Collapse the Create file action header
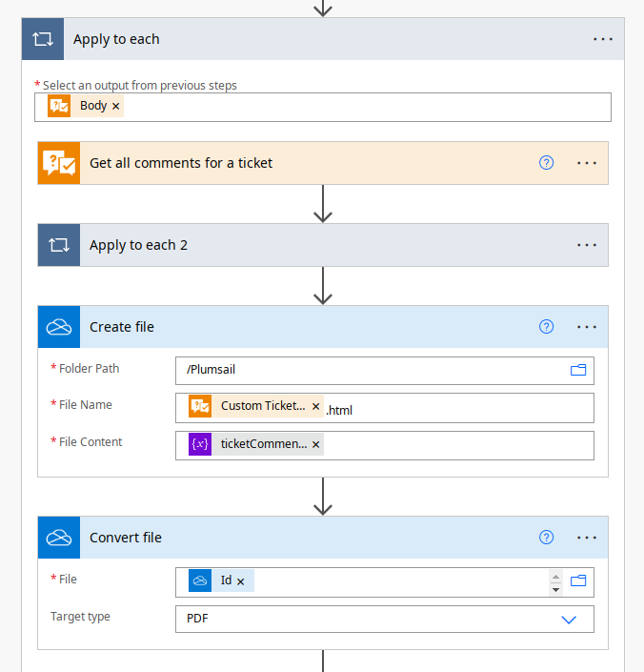The height and width of the screenshot is (672, 644). coord(286,327)
